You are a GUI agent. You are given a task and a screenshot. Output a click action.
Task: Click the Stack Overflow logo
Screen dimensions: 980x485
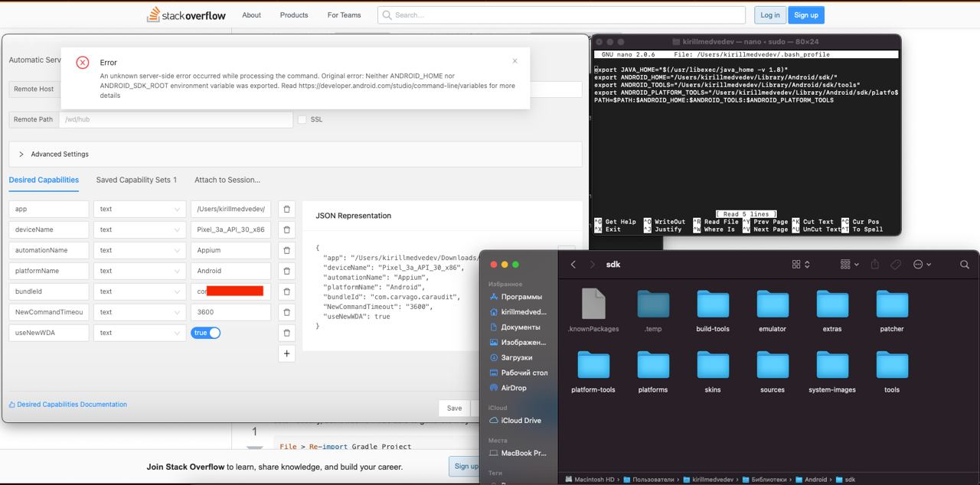click(187, 15)
